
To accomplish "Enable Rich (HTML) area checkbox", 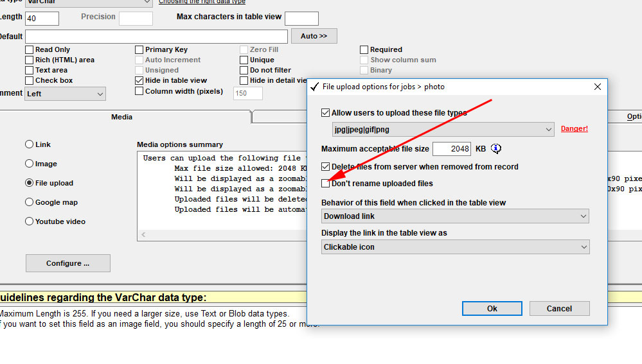I will coord(29,60).
